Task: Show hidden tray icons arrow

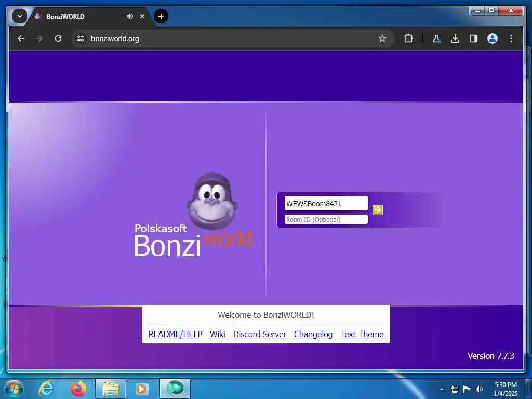Action: (442, 389)
